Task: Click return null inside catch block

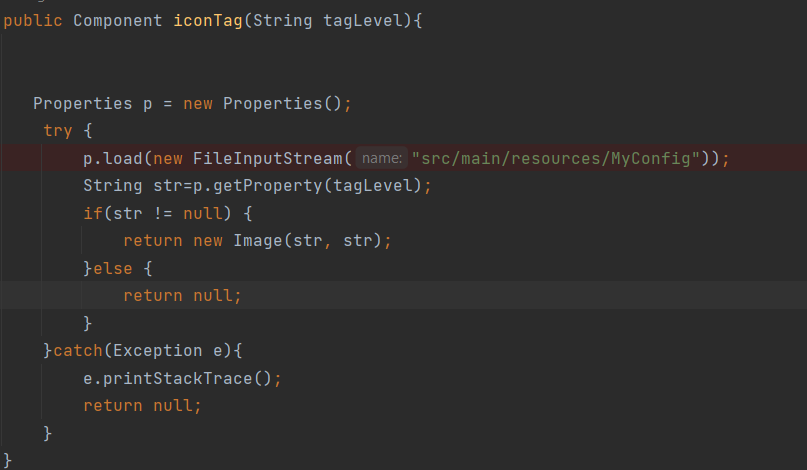Action: (143, 405)
